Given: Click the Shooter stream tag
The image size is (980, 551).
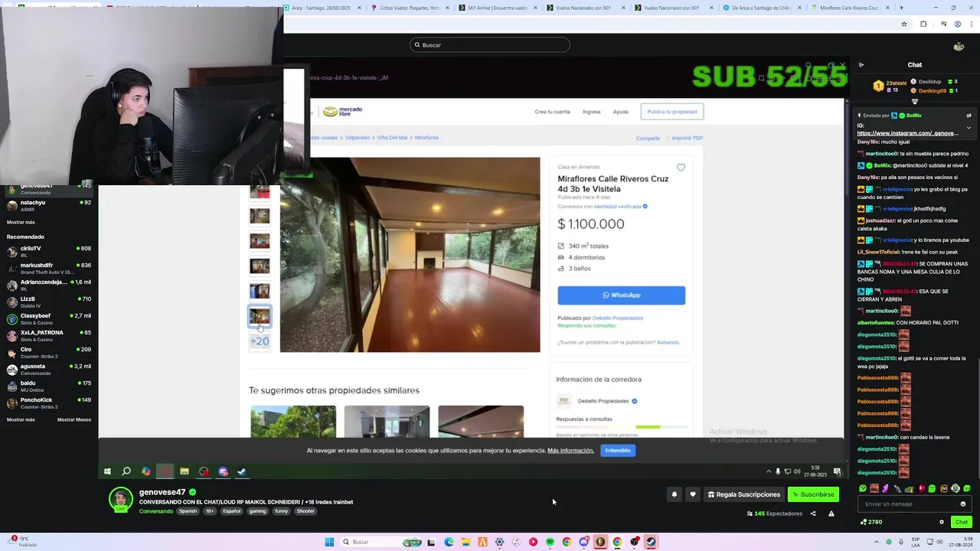Looking at the screenshot, I should tap(305, 511).
